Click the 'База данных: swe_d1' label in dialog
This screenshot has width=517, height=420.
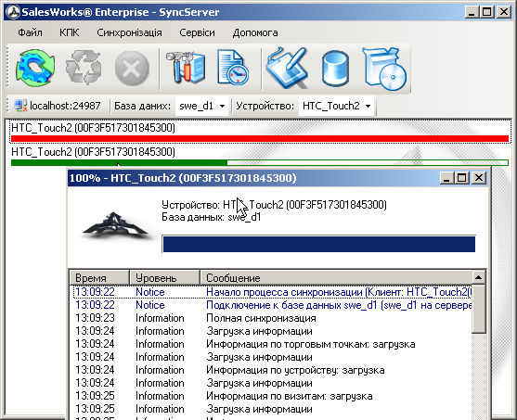(211, 217)
